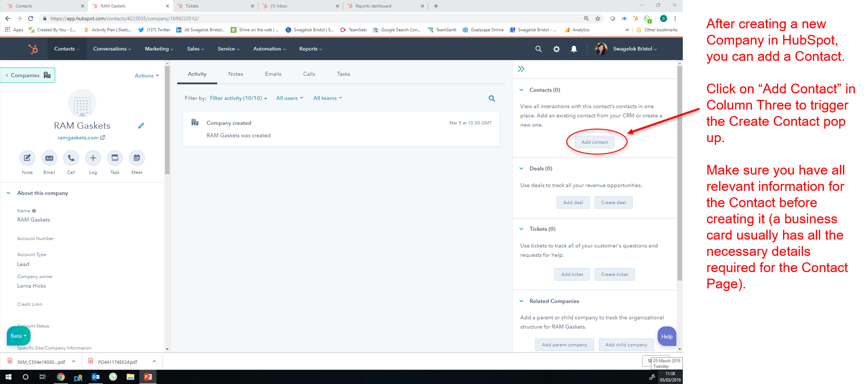
Task: Click the Add contact button
Action: 594,142
